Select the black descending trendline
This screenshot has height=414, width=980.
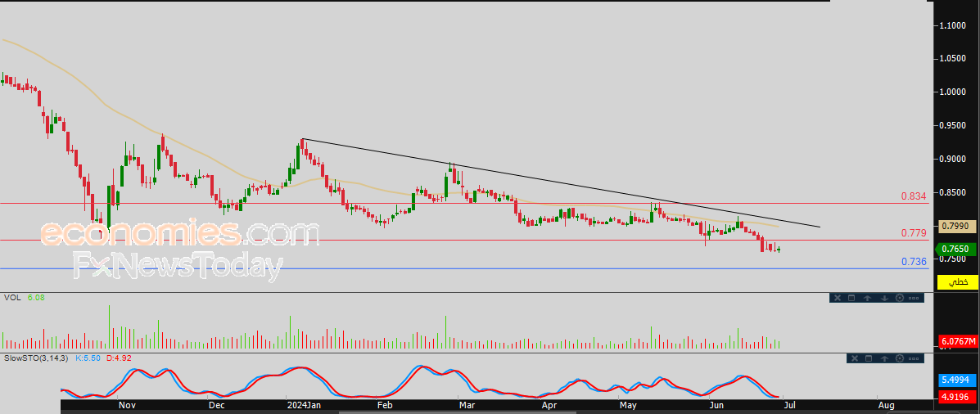click(x=561, y=182)
